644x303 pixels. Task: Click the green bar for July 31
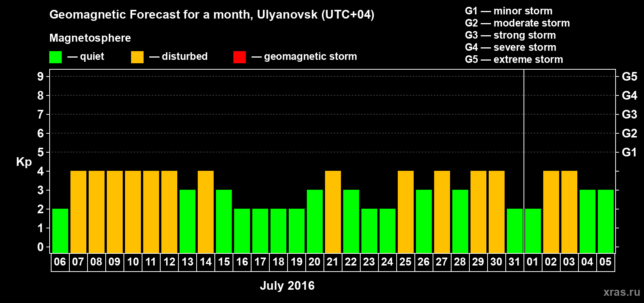pos(515,231)
